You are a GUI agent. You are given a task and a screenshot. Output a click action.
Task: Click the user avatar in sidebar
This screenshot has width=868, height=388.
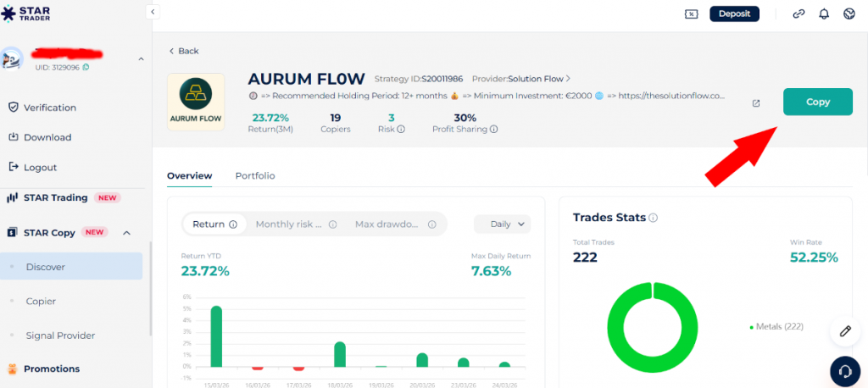point(12,58)
